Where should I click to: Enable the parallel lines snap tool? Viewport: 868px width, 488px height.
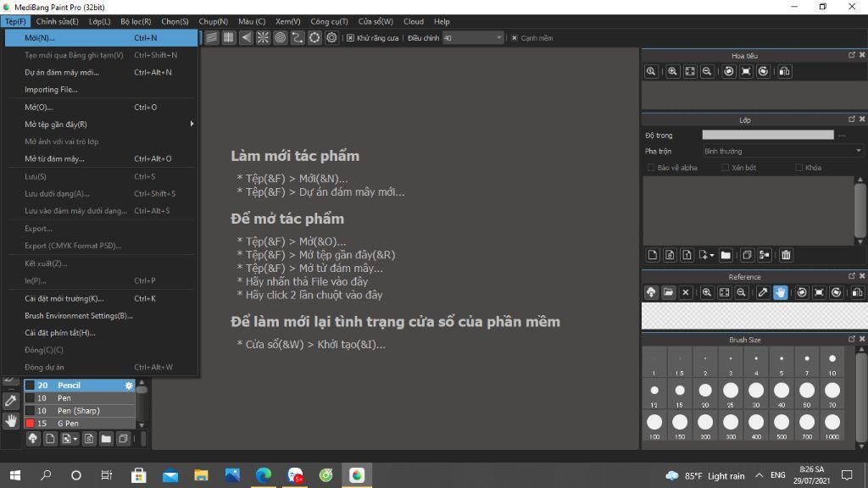(211, 37)
